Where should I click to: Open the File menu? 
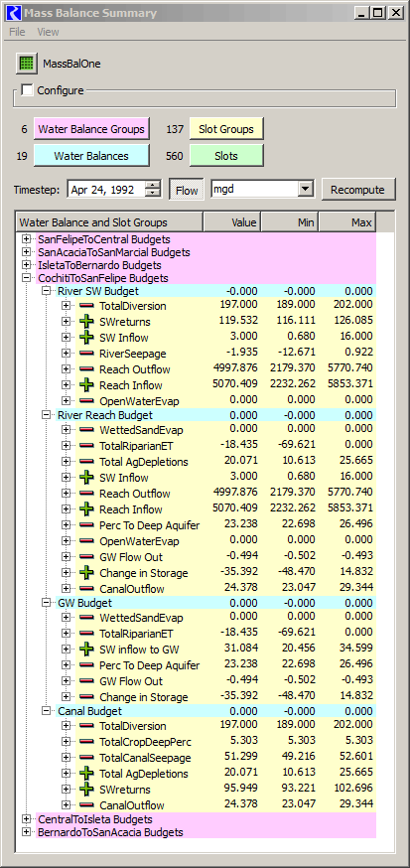pos(17,32)
